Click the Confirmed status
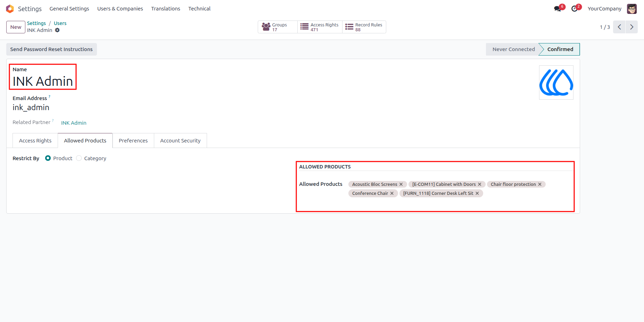Screen dimensions: 644x322 (560, 49)
